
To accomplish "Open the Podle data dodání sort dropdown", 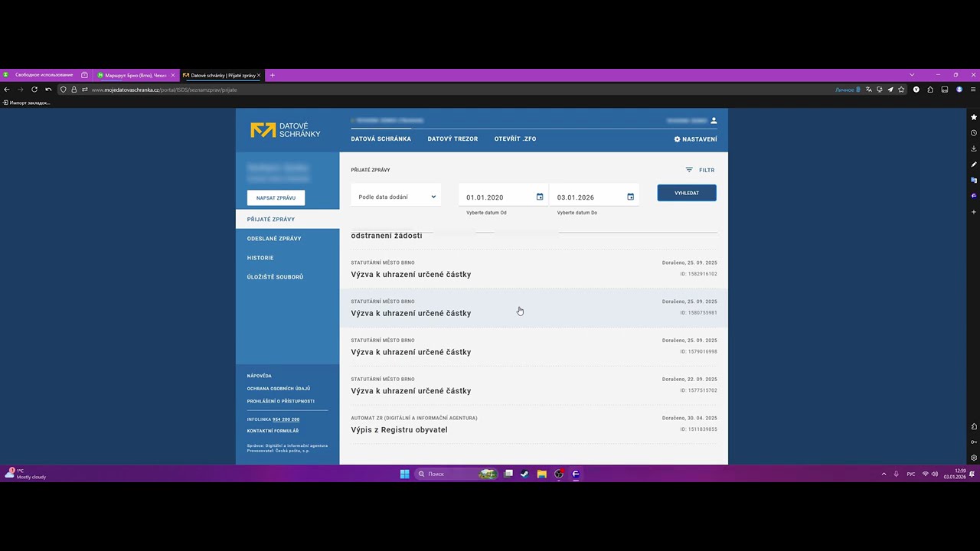I will pos(397,197).
